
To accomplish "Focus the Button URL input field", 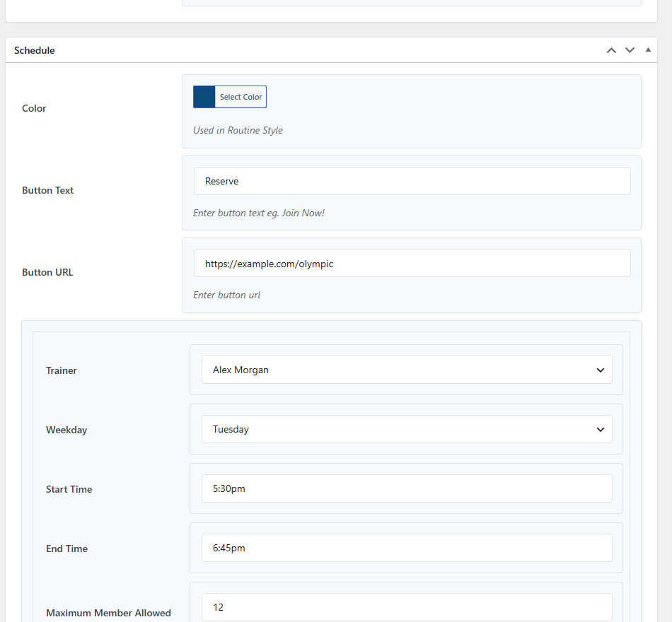I will [412, 263].
